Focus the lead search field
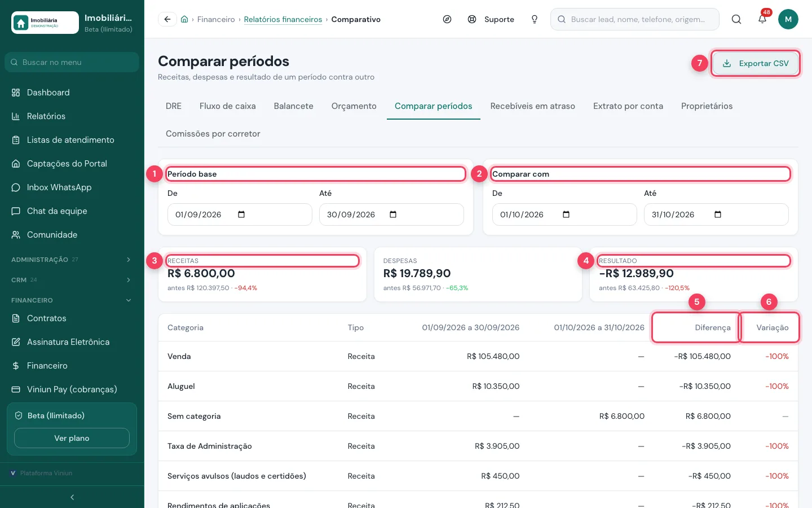812x508 pixels. (635, 19)
